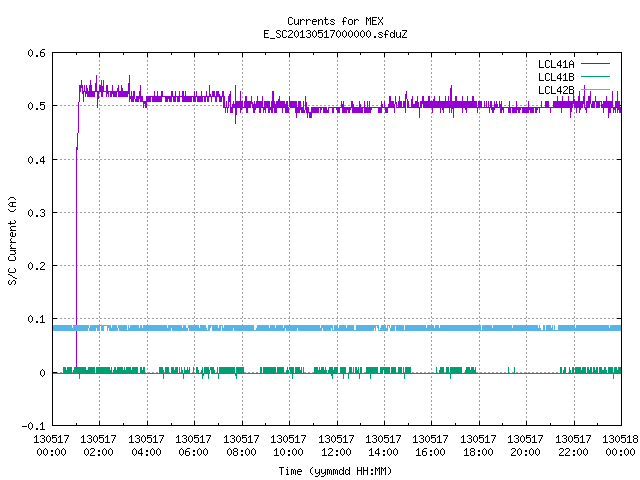Click the blue LCL42B legend line sample
Screen dimensions: 640x480
(595, 89)
